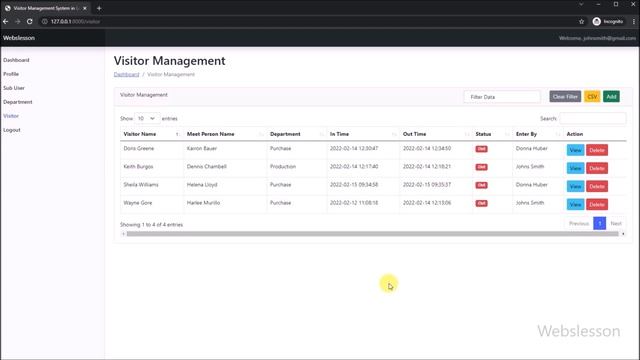Sort by Status column
Image resolution: width=640 pixels, height=360 pixels.
[x=492, y=134]
